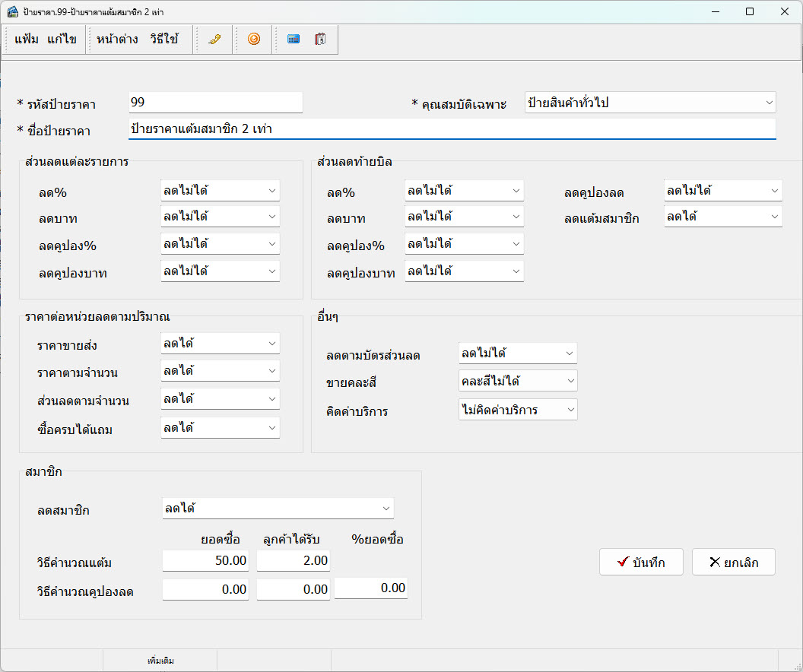Expand the ขายคละสี dropdown
Image resolution: width=803 pixels, height=672 pixels.
[518, 381]
